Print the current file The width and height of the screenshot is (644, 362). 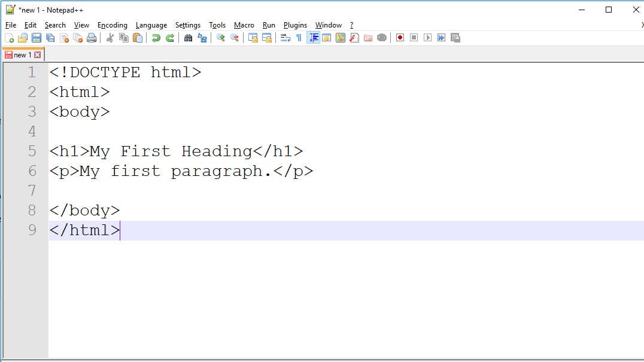pyautogui.click(x=92, y=38)
